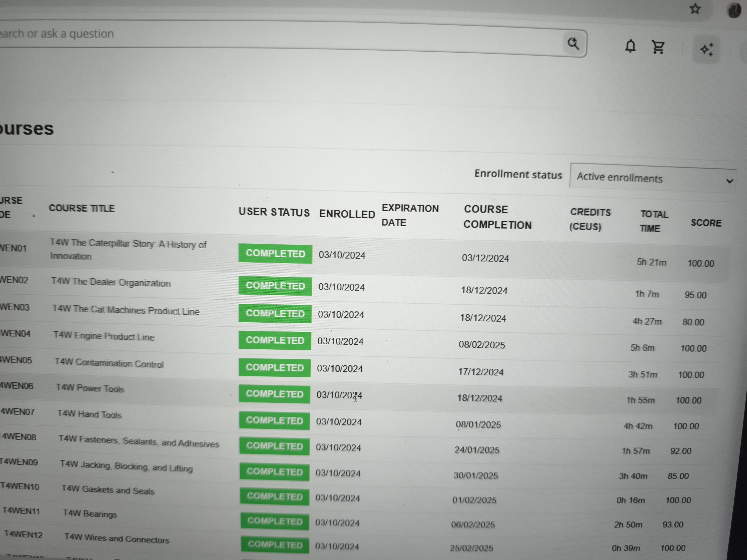
Task: Open T4W The Dealer Organization course
Action: click(111, 282)
